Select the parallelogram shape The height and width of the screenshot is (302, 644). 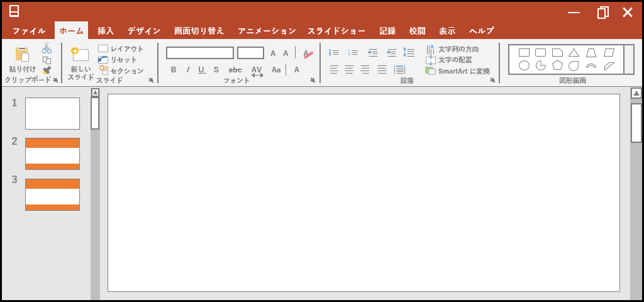click(609, 53)
